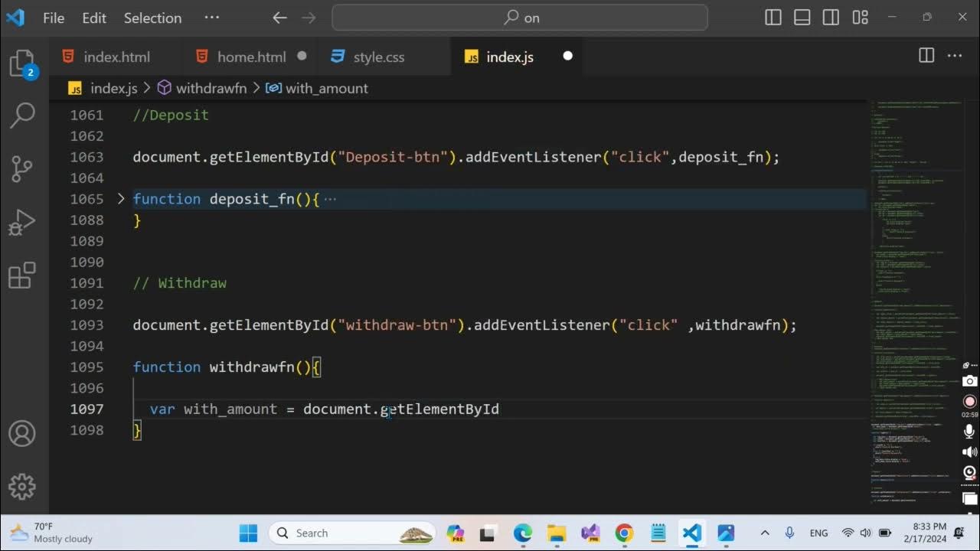The image size is (980, 551).
Task: Open the Selection menu
Action: pyautogui.click(x=152, y=18)
